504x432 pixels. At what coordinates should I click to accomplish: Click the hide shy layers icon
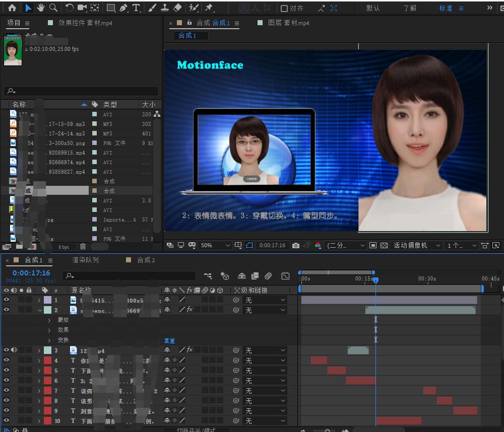click(x=242, y=276)
